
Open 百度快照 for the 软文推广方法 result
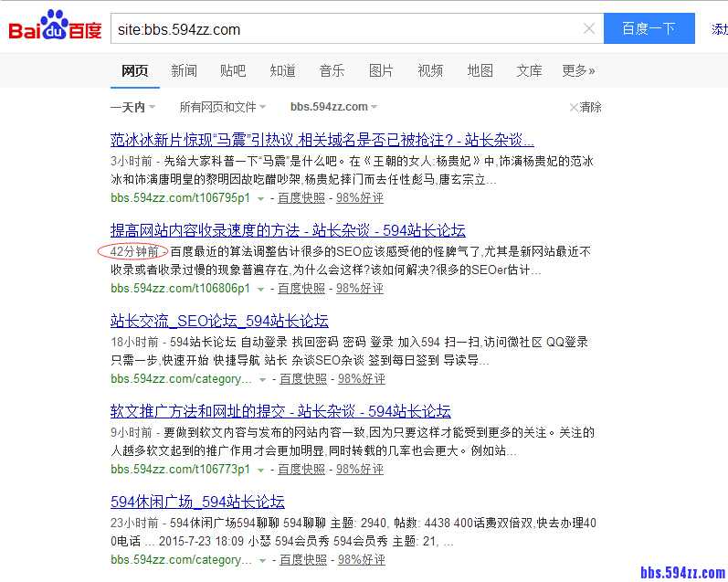(x=301, y=470)
